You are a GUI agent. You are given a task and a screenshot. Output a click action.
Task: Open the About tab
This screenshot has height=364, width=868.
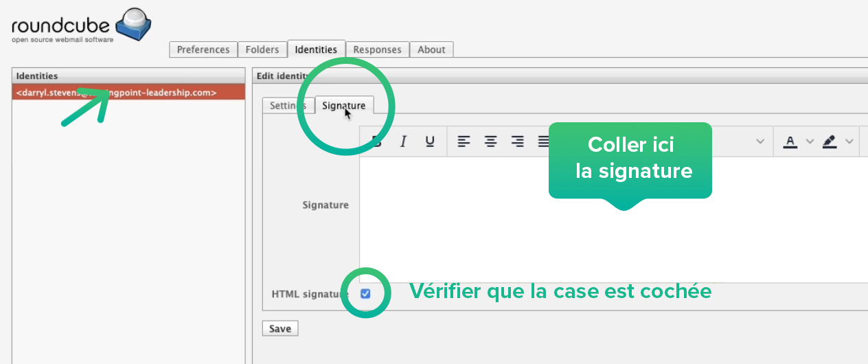pos(431,49)
